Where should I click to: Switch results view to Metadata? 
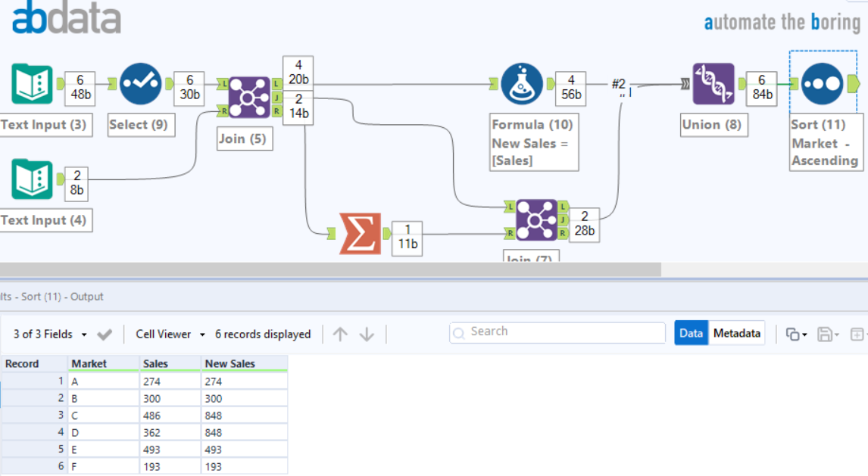pyautogui.click(x=736, y=333)
